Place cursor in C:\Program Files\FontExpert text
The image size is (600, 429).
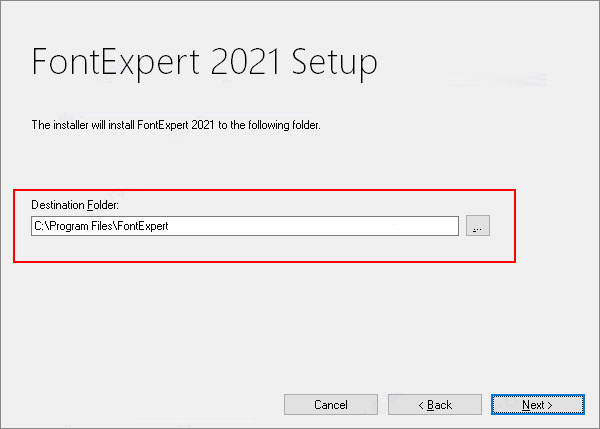(101, 226)
